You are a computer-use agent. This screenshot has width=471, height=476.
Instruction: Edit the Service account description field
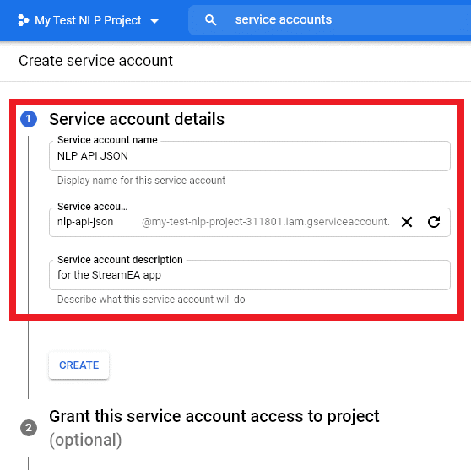(x=250, y=275)
